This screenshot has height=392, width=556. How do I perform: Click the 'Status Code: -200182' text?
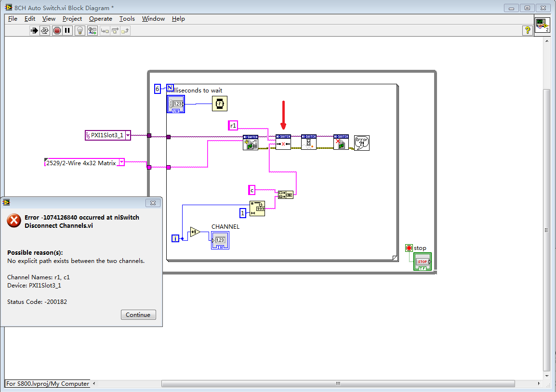tap(37, 301)
